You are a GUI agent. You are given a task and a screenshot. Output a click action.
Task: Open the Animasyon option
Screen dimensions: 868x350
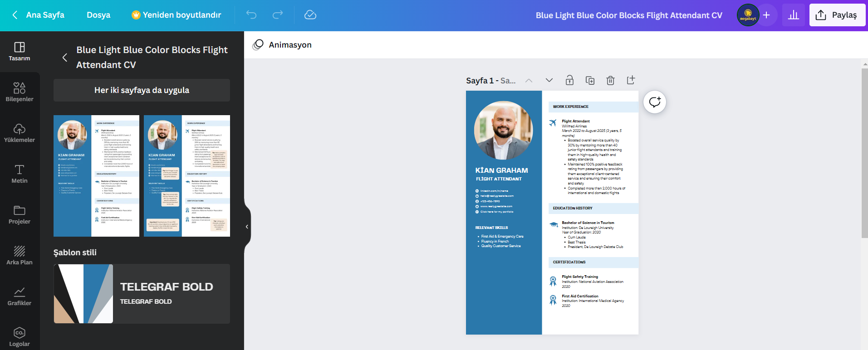pos(282,45)
